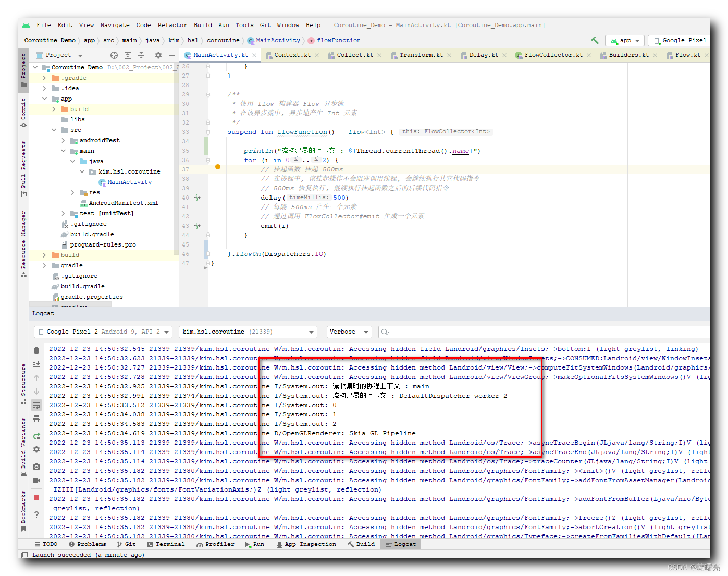Click the build hammer icon
Screen dimensions: 728x576
(x=595, y=40)
